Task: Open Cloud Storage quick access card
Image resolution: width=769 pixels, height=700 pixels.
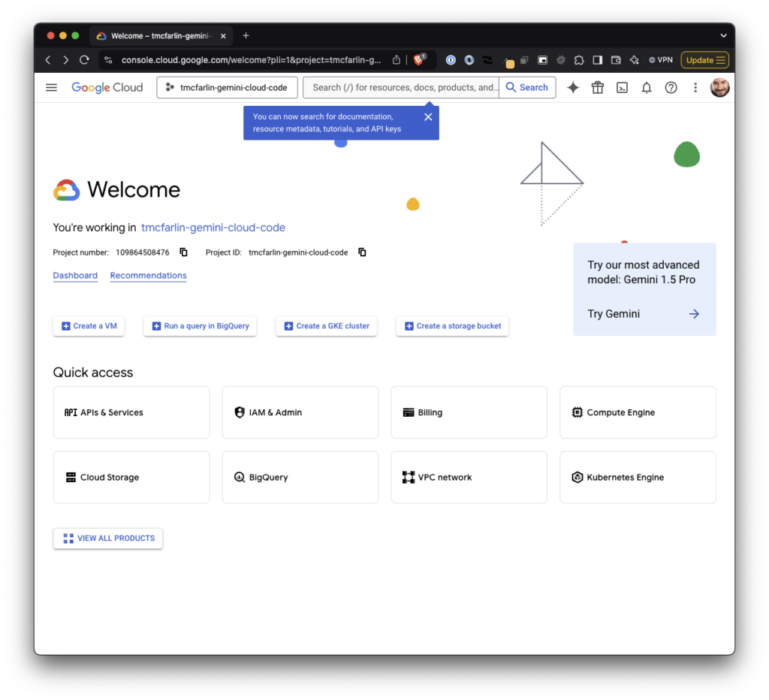Action: [x=131, y=477]
